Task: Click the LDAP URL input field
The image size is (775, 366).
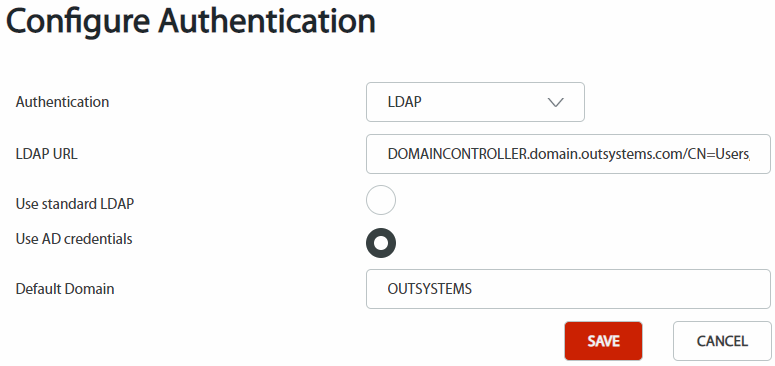Action: 568,154
